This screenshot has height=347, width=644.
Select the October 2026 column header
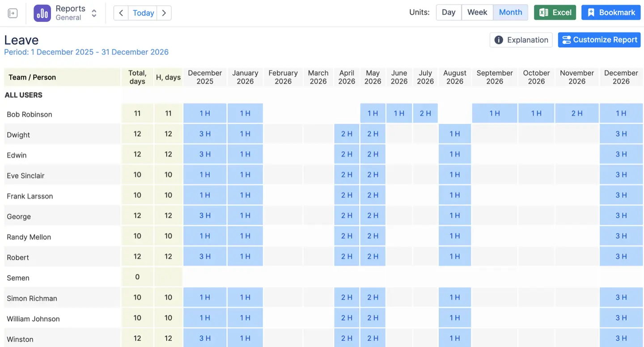[536, 77]
